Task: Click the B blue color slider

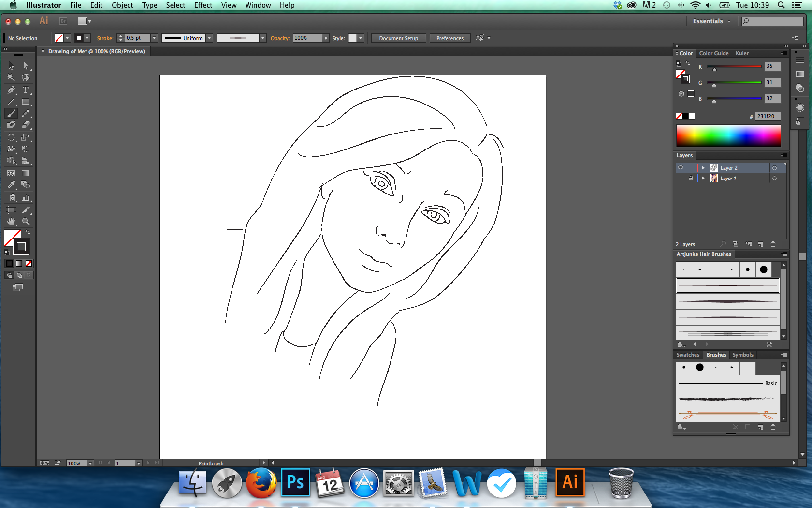Action: [x=734, y=99]
